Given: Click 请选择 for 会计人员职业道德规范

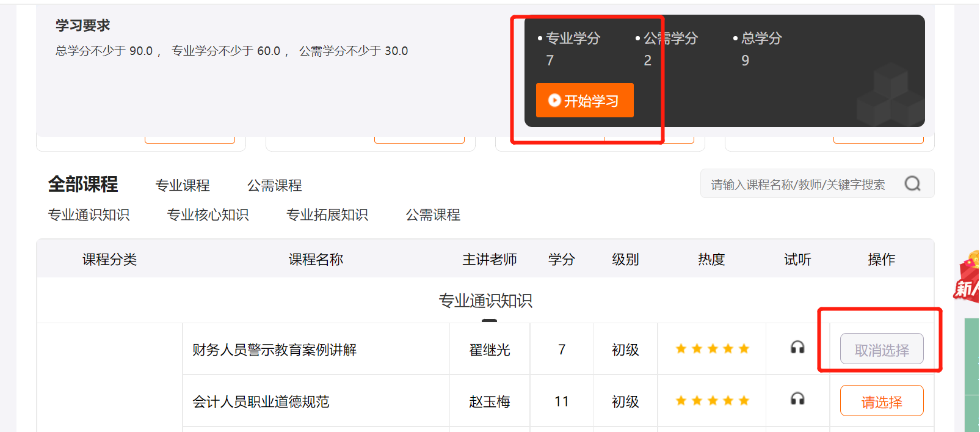Looking at the screenshot, I should point(881,401).
